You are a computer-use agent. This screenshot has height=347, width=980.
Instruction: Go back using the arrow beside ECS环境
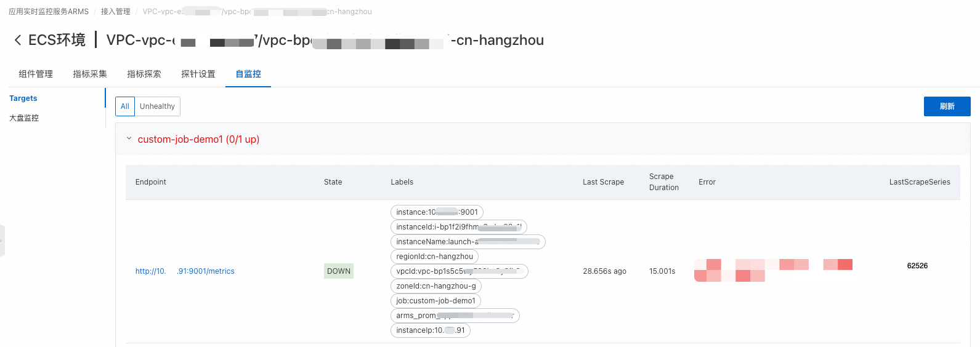click(18, 40)
